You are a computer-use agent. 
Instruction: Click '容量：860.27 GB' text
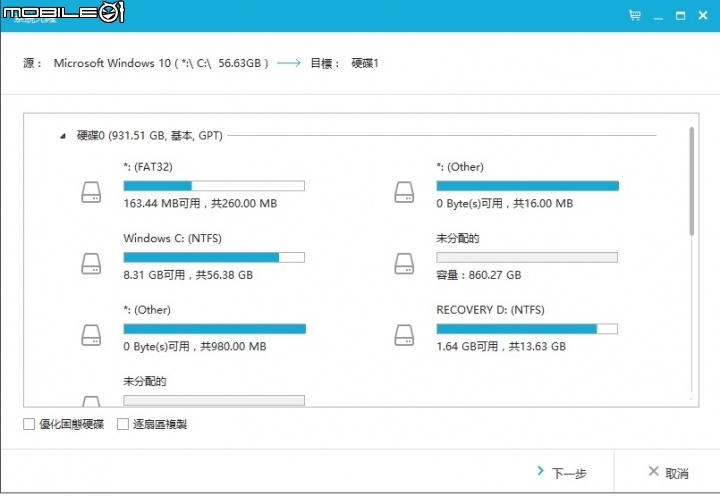pos(479,275)
